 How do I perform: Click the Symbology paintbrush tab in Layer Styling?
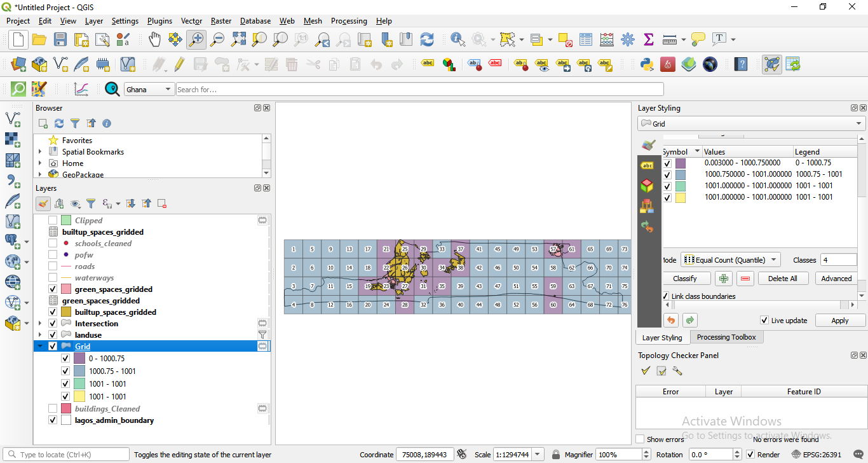click(x=648, y=145)
